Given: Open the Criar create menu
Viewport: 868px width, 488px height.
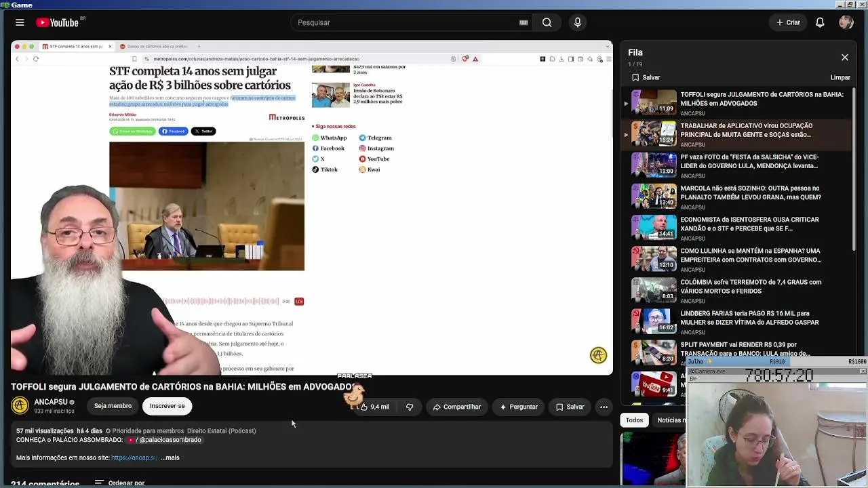Looking at the screenshot, I should [x=788, y=22].
